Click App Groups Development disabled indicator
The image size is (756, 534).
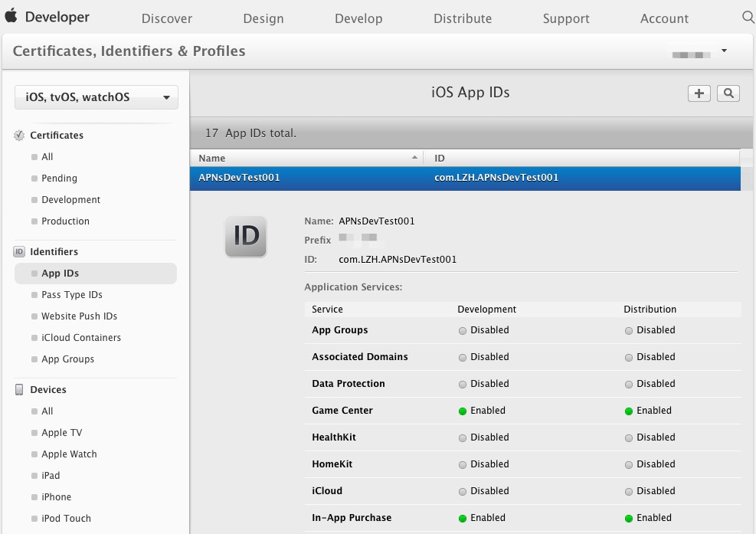(463, 331)
